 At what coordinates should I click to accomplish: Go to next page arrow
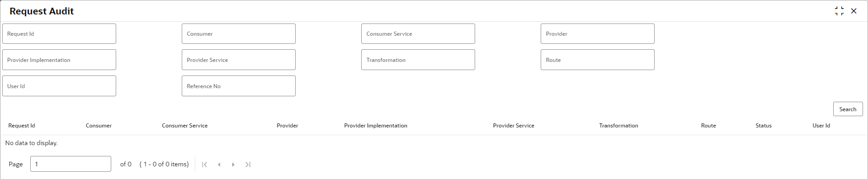[233, 165]
